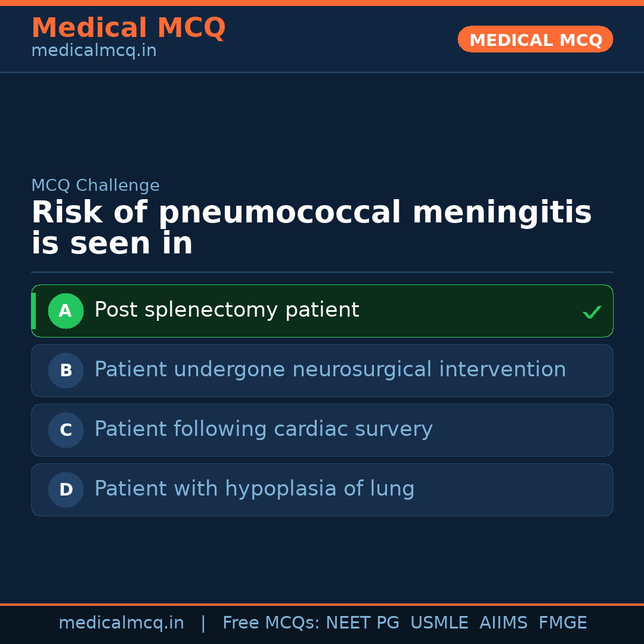The height and width of the screenshot is (644, 644).
Task: Click 'USMLE' in the footer
Action: (439, 623)
